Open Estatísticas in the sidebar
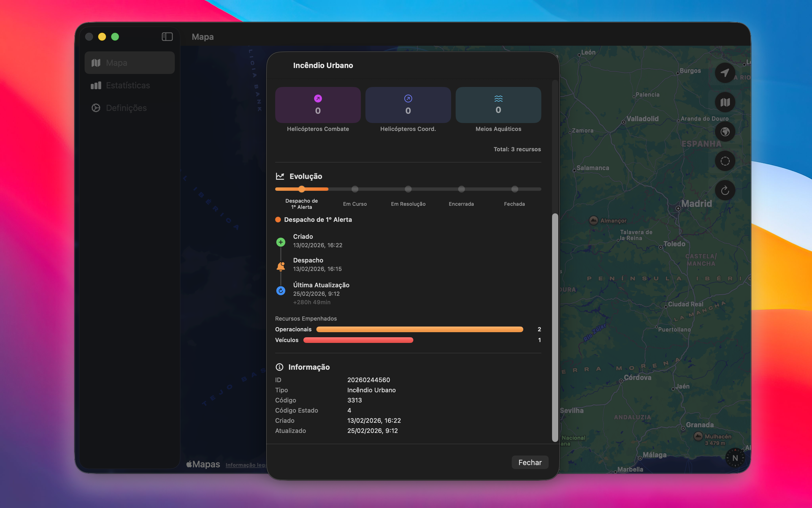The height and width of the screenshot is (508, 812). [x=129, y=85]
